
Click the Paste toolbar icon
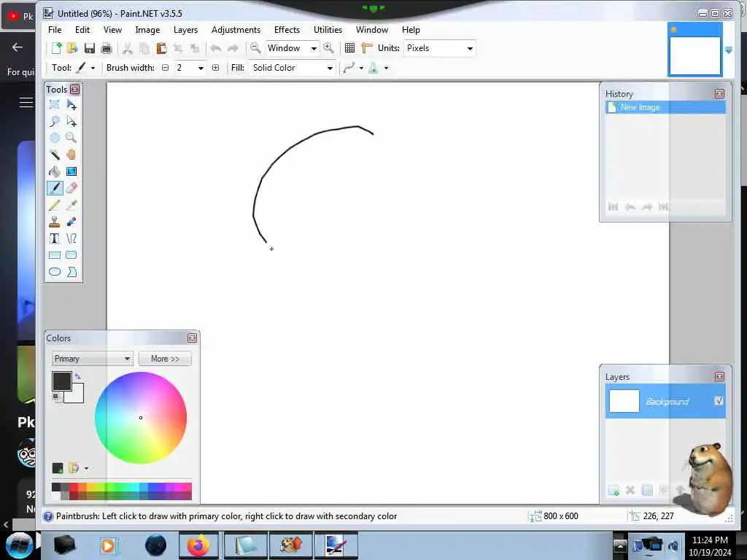pyautogui.click(x=161, y=47)
